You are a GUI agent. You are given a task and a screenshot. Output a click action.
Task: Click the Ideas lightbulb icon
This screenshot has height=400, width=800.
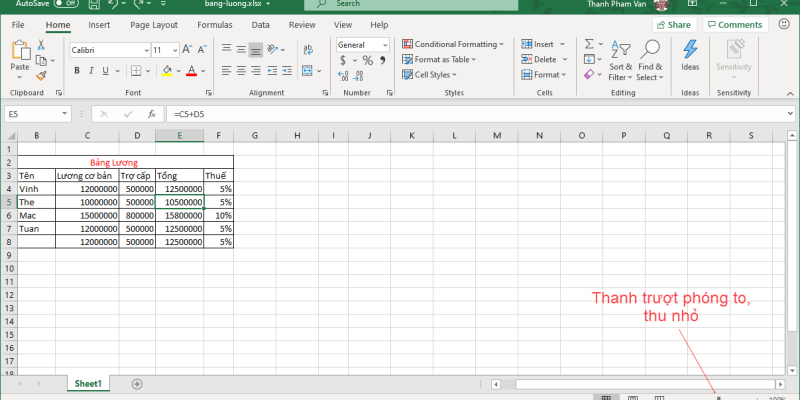pyautogui.click(x=690, y=50)
